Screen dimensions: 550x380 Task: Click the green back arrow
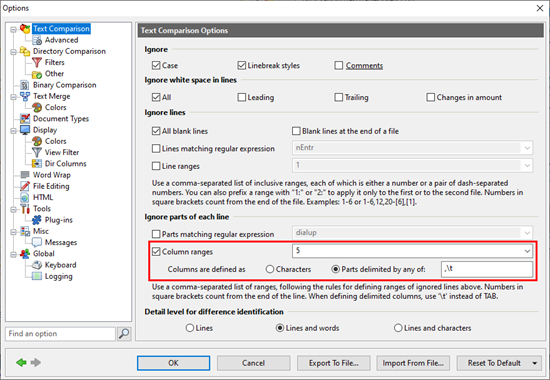21,362
